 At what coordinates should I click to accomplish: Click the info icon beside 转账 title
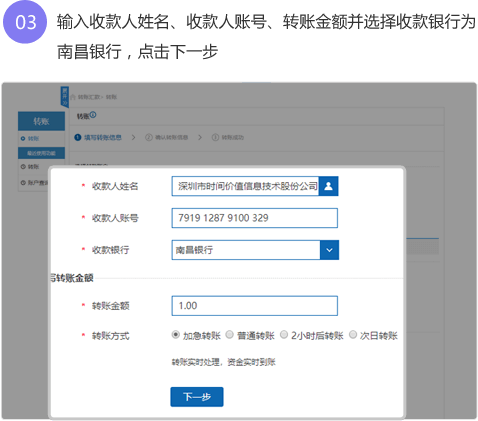(93, 115)
